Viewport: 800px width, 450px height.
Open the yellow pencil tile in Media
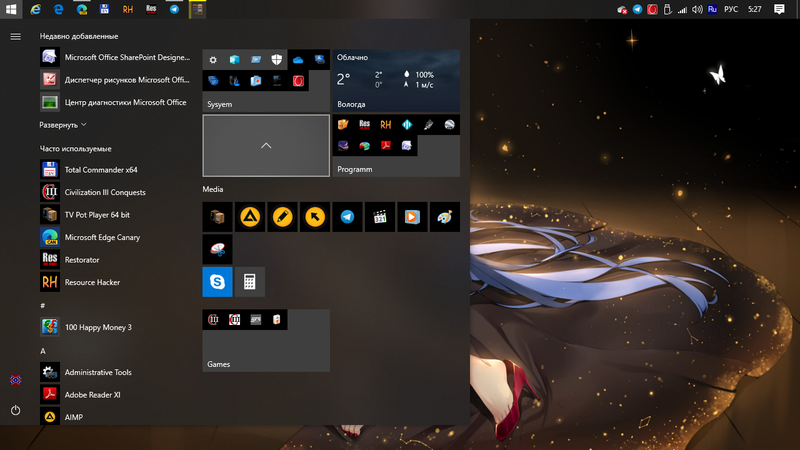[x=282, y=217]
